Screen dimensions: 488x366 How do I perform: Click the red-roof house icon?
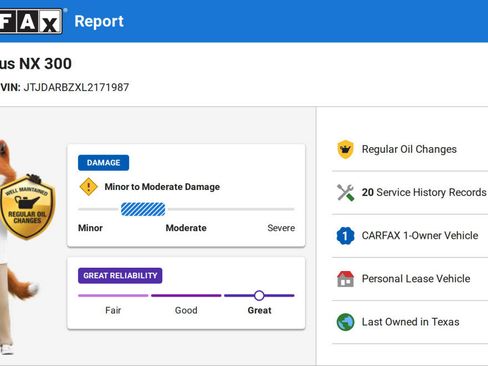point(345,279)
